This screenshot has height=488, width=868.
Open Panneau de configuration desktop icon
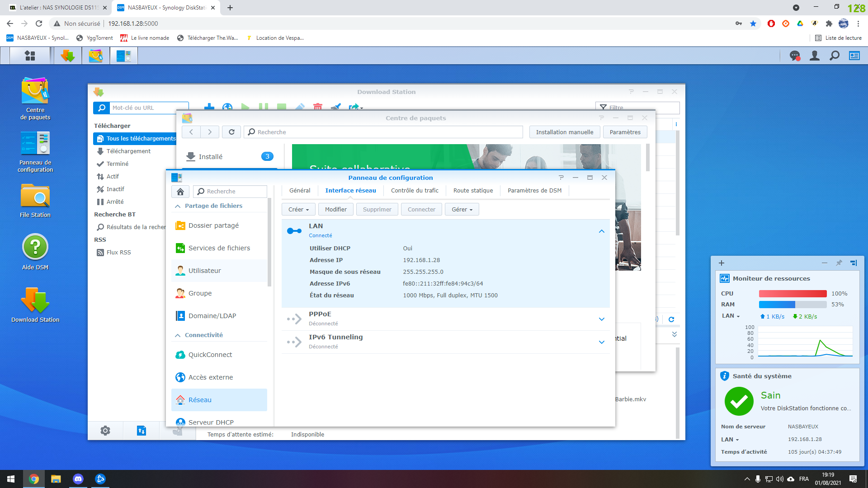tap(35, 152)
